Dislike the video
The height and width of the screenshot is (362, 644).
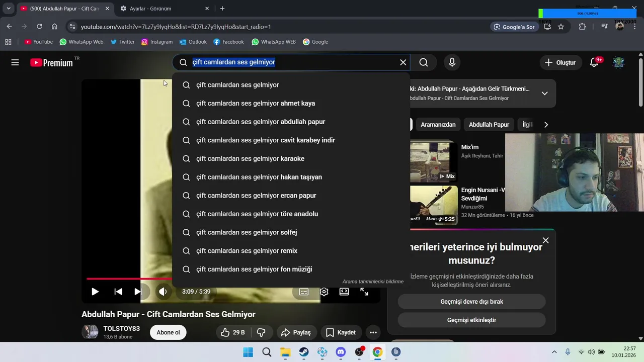(x=261, y=332)
